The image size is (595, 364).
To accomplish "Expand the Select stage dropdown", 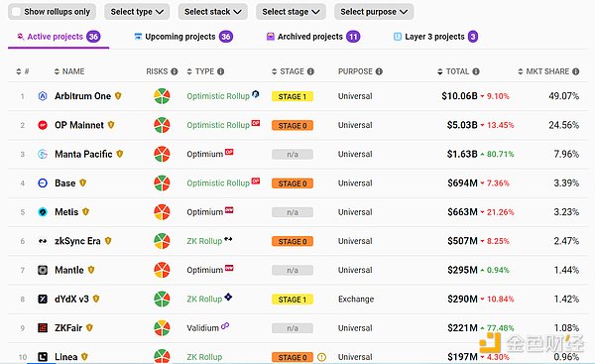I will 291,12.
